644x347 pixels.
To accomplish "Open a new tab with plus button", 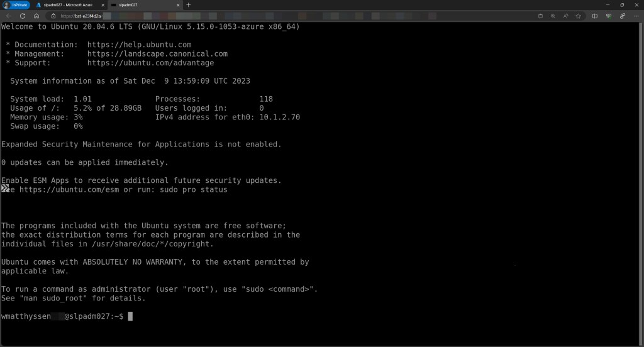I will tap(189, 5).
